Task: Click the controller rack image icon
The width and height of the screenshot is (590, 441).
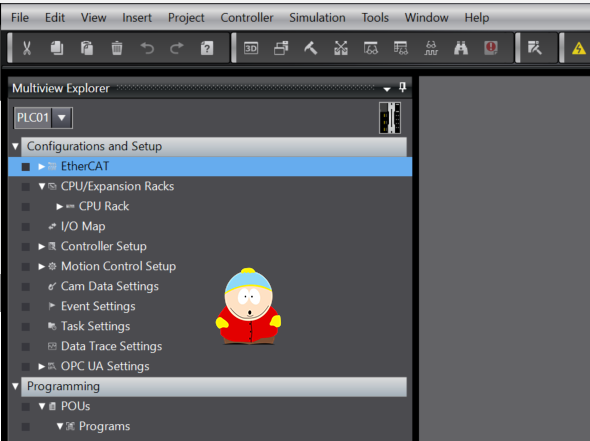Action: click(390, 118)
